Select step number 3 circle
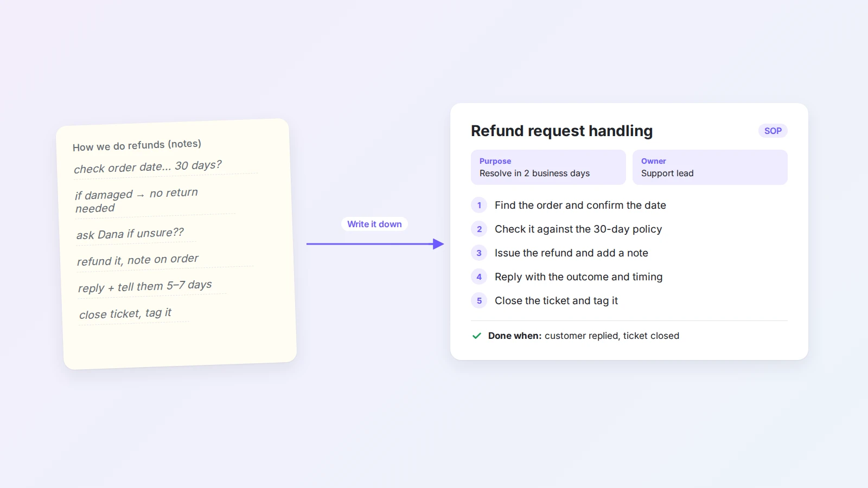868x488 pixels. point(479,253)
